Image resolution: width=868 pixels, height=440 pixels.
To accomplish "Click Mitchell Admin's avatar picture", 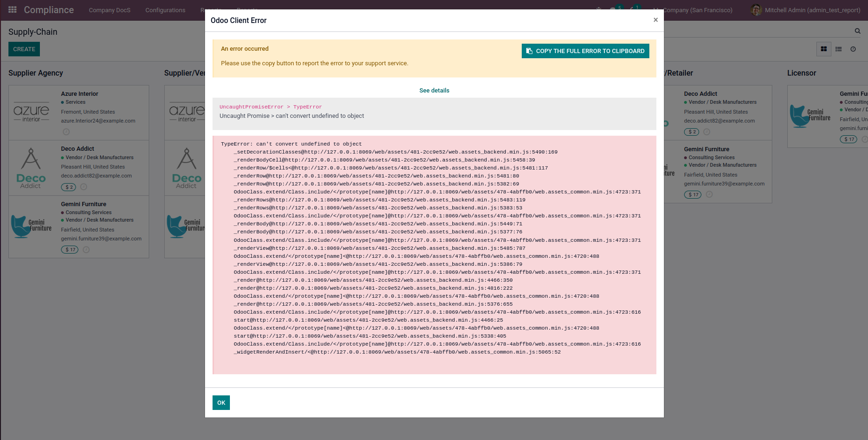I will click(756, 10).
